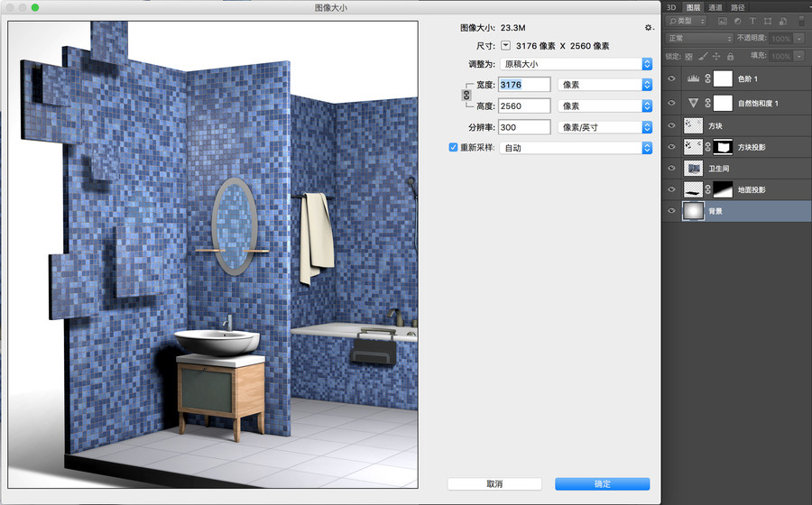Toggle the layer filtering switch

point(802,22)
